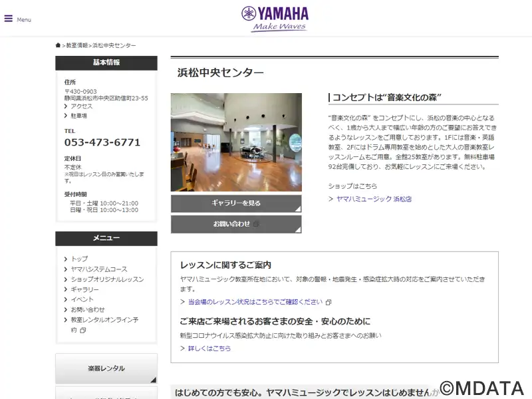Click chevron before 当会場のレッスン状況
This screenshot has width=532, height=399.
[x=182, y=302]
